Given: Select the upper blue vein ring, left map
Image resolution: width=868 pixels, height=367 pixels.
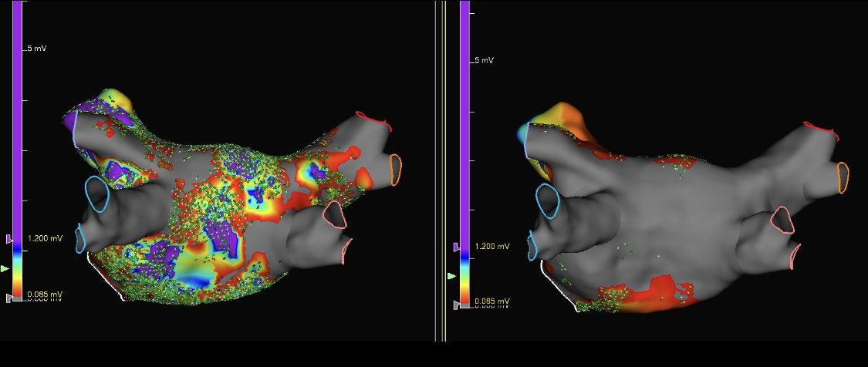Looking at the screenshot, I should [97, 194].
